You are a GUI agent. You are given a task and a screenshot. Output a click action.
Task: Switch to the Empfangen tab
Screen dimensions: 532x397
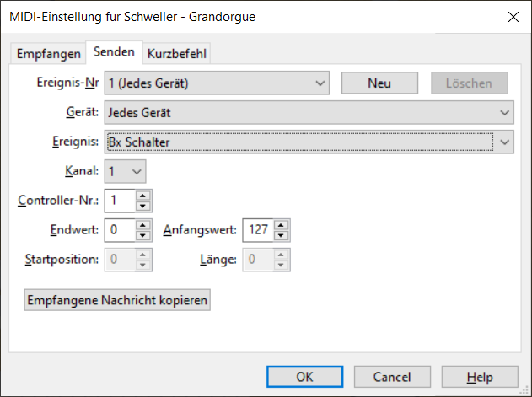click(49, 53)
